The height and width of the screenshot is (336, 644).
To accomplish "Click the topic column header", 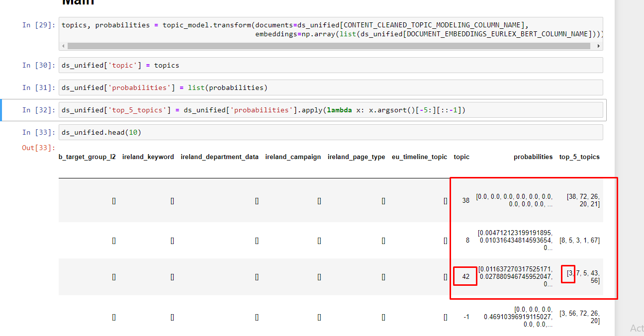I will (461, 157).
